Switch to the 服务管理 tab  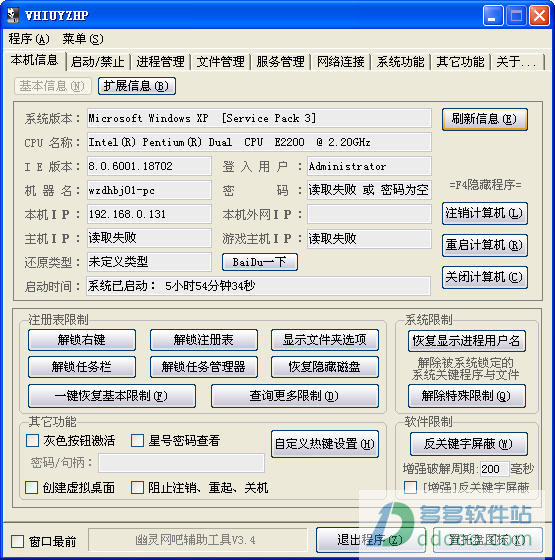(280, 62)
